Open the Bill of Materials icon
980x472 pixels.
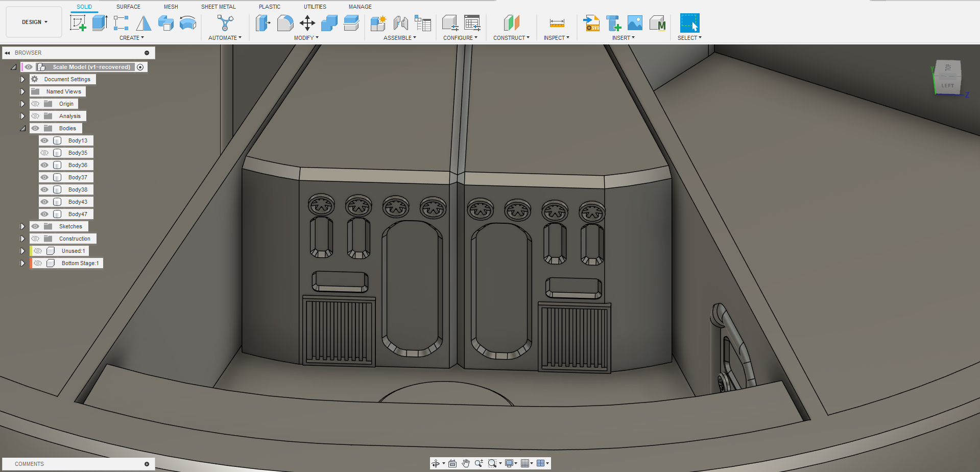[x=423, y=23]
